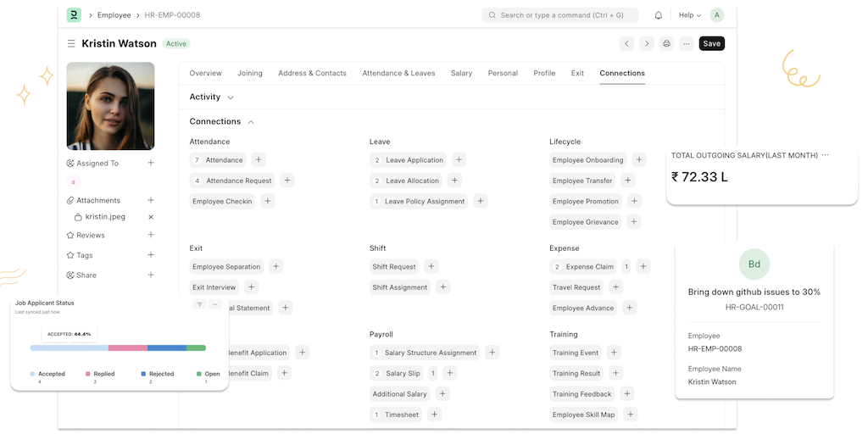The image size is (868, 434).
Task: Add a tag with plus icon
Action: (x=151, y=255)
